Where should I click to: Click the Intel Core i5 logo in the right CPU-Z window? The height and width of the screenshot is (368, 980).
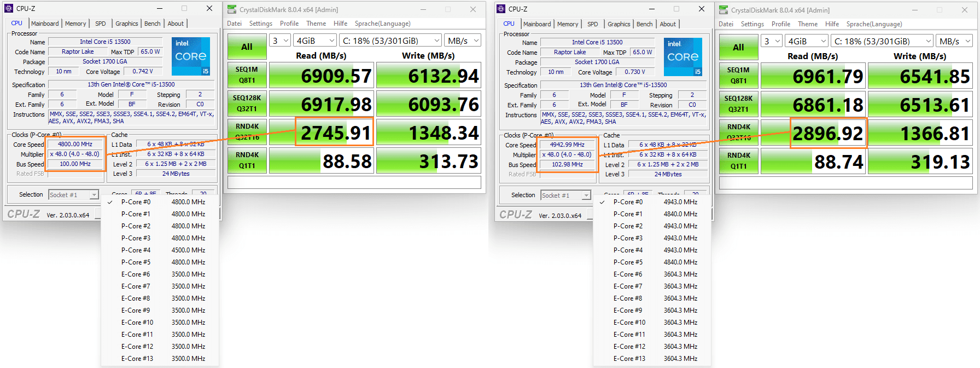[x=683, y=57]
